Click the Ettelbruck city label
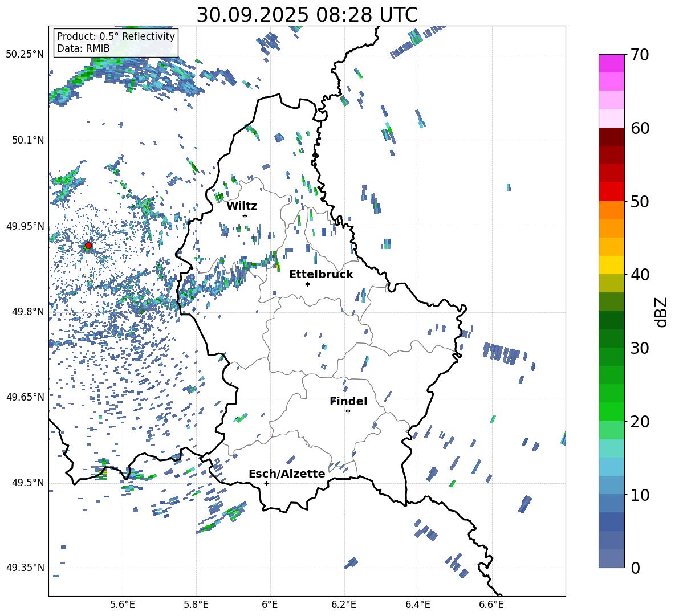 click(x=321, y=275)
